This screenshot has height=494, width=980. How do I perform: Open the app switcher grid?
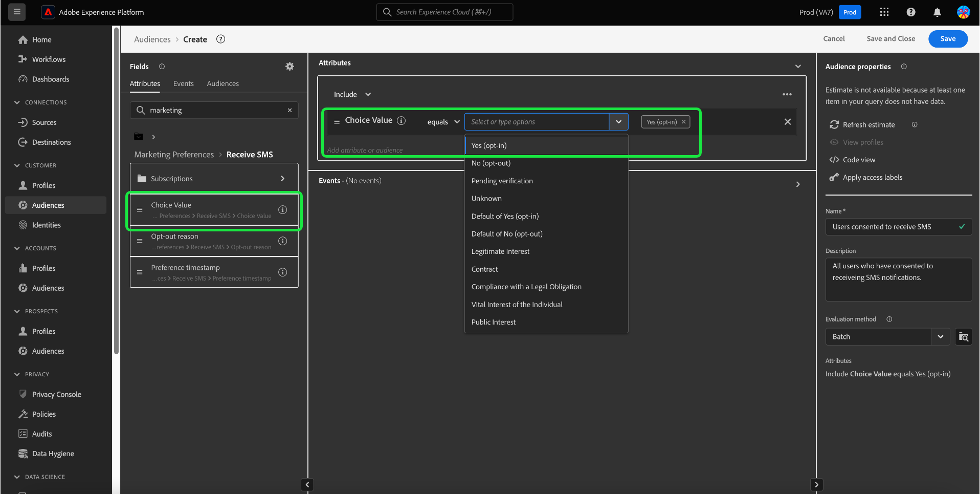point(884,12)
